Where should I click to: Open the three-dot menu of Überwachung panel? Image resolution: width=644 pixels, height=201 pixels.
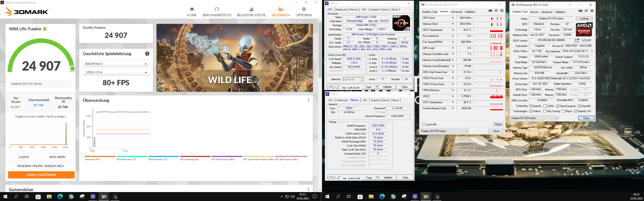[308, 100]
